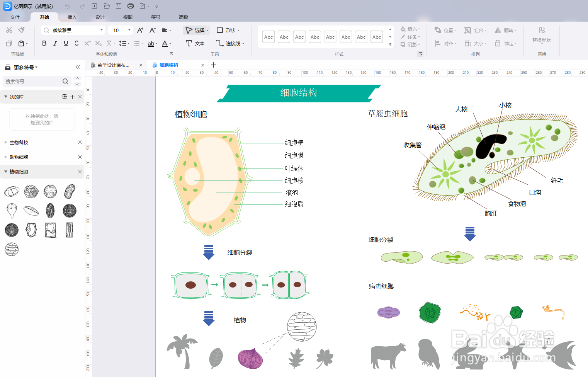Switch to the 插入 ribbon tab

[72, 17]
